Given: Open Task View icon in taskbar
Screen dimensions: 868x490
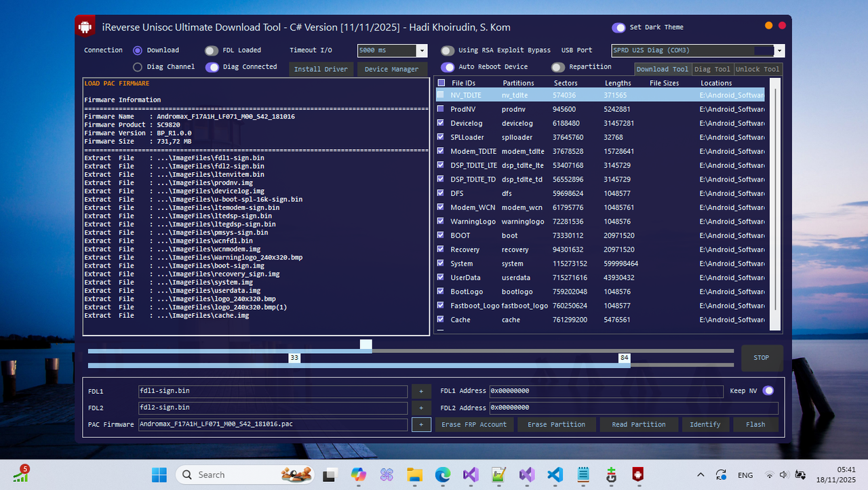Looking at the screenshot, I should click(x=330, y=474).
